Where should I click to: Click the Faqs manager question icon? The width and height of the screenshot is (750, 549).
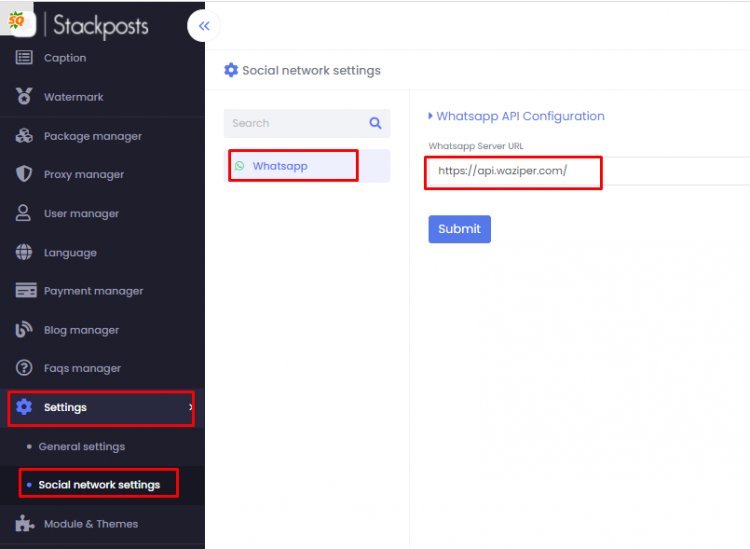coord(24,368)
